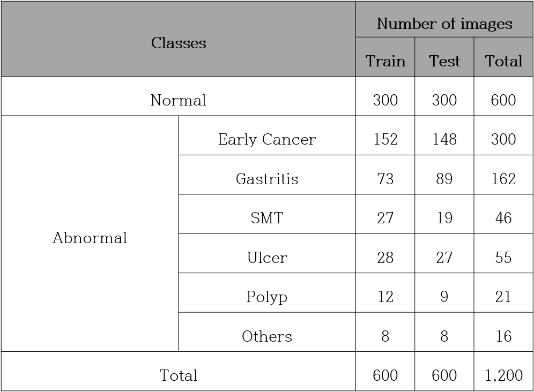Click Early Cancer train value 152
The height and width of the screenshot is (392, 534).
pos(385,135)
